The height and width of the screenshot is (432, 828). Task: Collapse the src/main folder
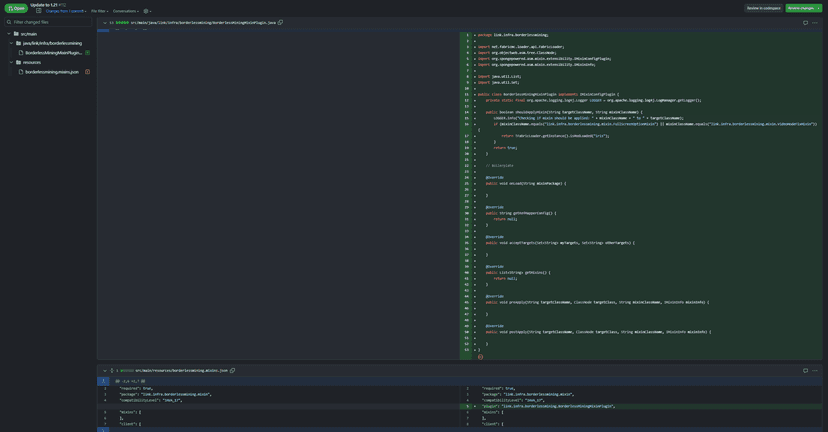coord(9,34)
